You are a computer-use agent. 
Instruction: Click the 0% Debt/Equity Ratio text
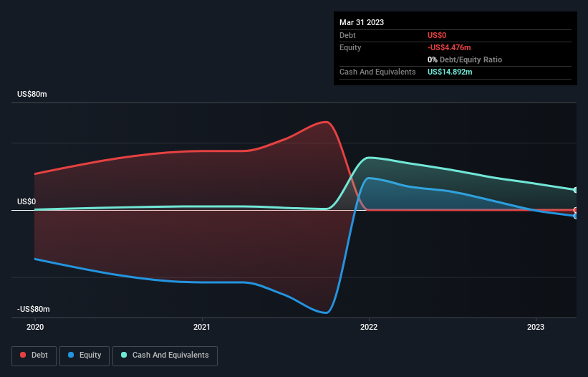point(465,59)
